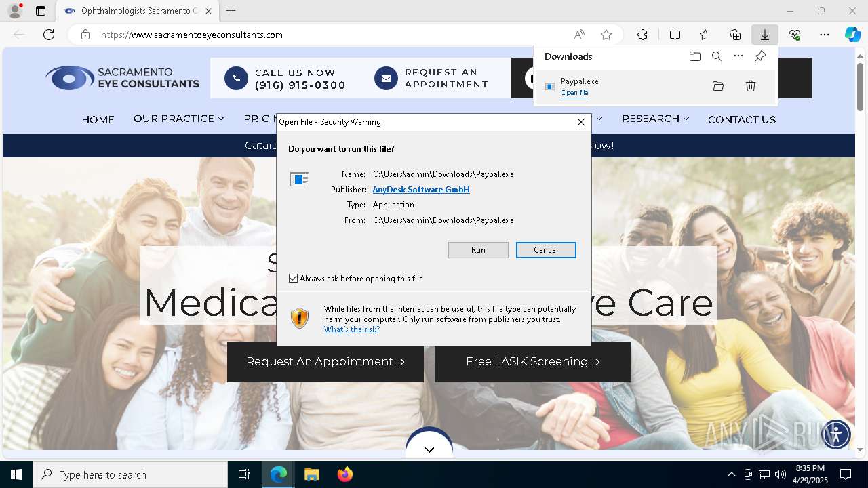
Task: Expand the RESEARCH menu
Action: 656,119
